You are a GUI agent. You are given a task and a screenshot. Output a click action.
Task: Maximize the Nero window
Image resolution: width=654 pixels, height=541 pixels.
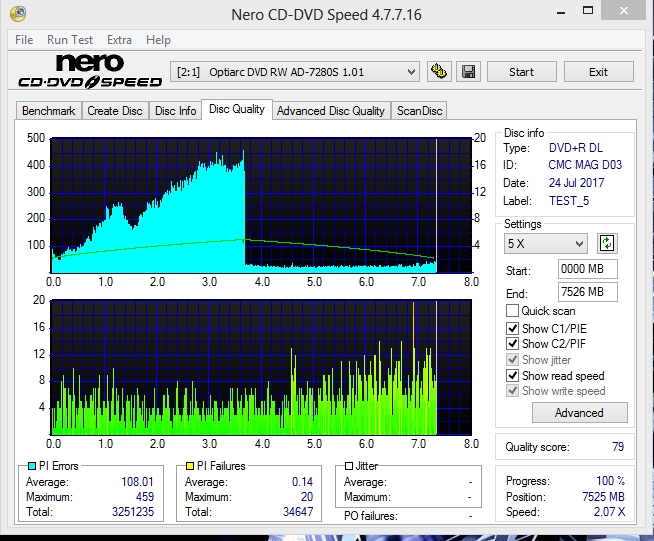click(x=588, y=11)
